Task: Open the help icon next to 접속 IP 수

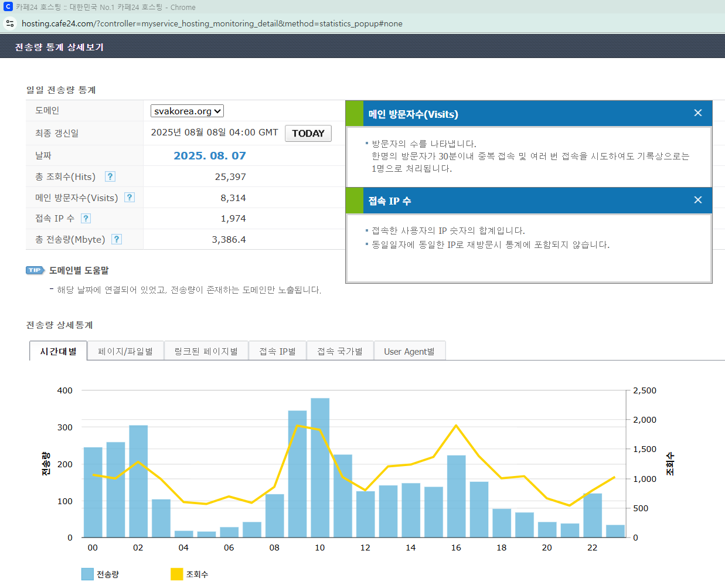Action: tap(86, 218)
